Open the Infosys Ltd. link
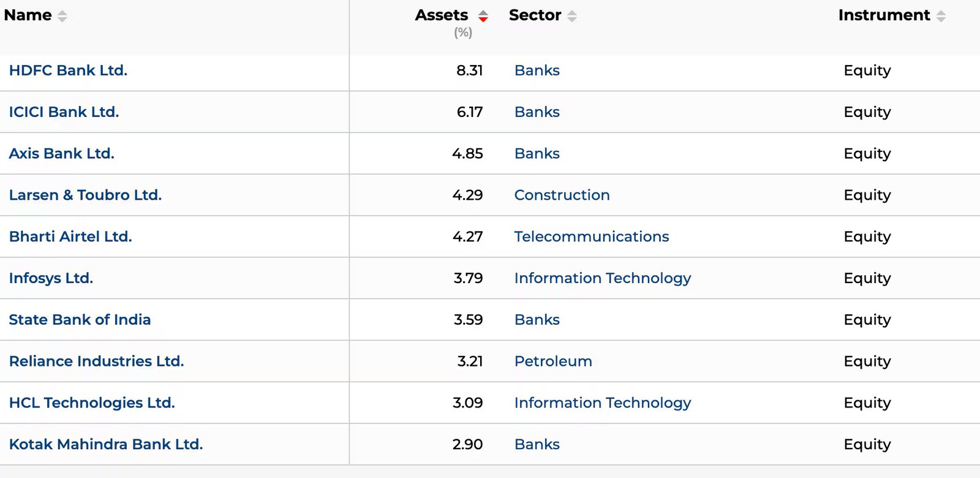Screen dimensions: 980x478 [51, 278]
